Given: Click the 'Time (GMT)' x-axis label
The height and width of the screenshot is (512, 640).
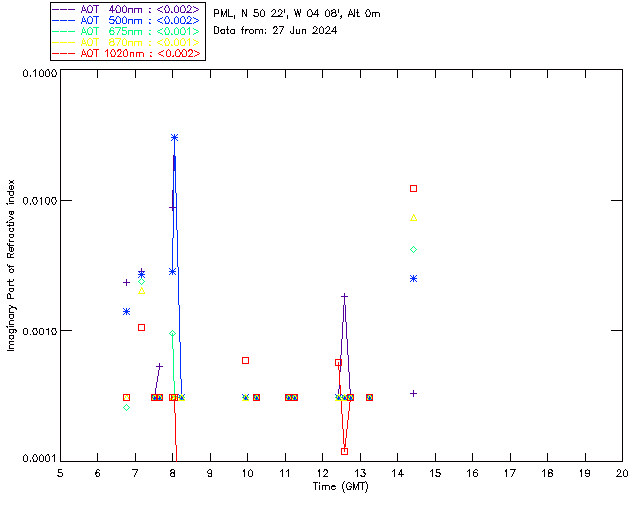Looking at the screenshot, I should pos(340,487).
